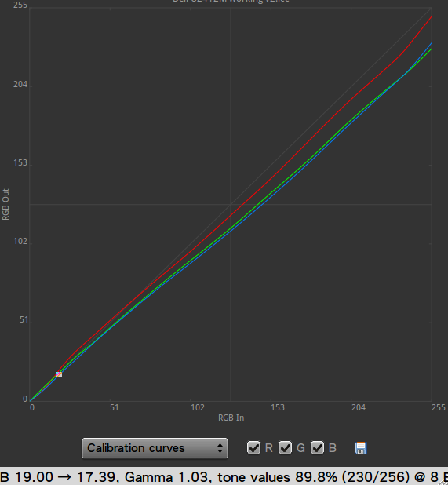Click the 'tone values 89.8% (230/256)' status text
The width and height of the screenshot is (448, 485).
[313, 477]
